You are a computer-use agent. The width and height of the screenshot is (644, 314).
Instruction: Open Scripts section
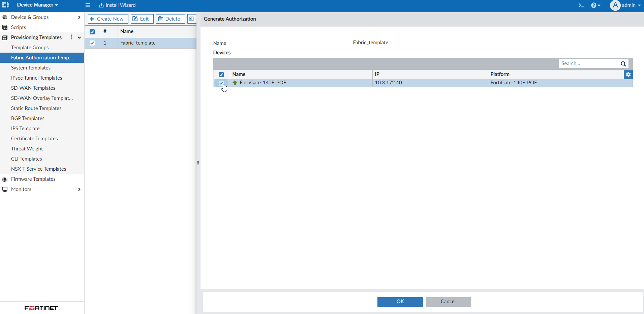click(19, 27)
